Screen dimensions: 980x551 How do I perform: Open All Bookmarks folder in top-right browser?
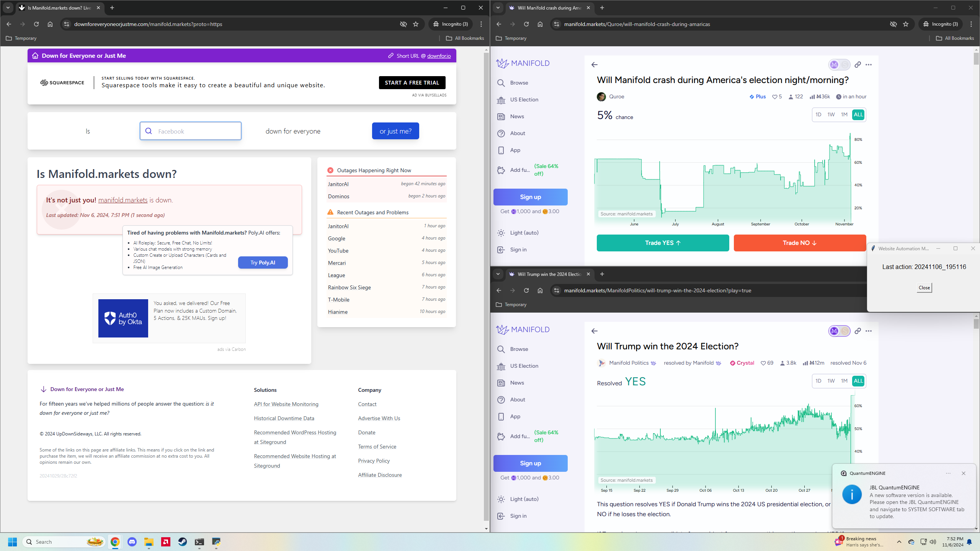(x=955, y=38)
